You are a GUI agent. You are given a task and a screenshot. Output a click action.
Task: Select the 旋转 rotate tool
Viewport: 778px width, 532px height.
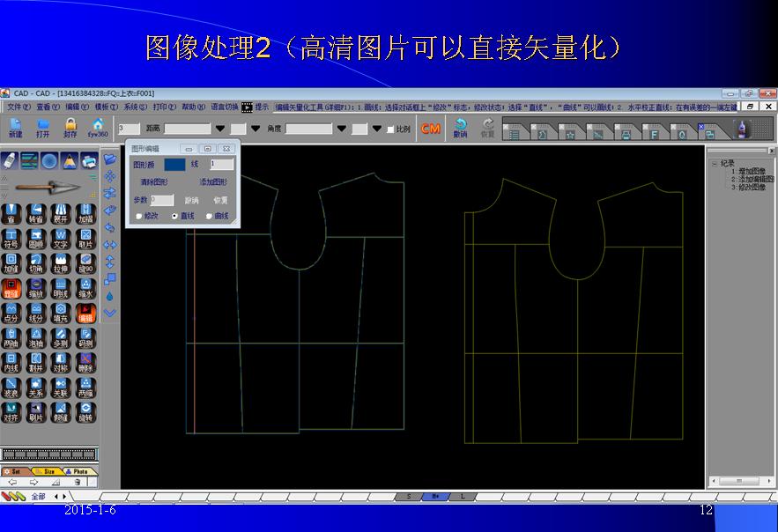pos(85,412)
